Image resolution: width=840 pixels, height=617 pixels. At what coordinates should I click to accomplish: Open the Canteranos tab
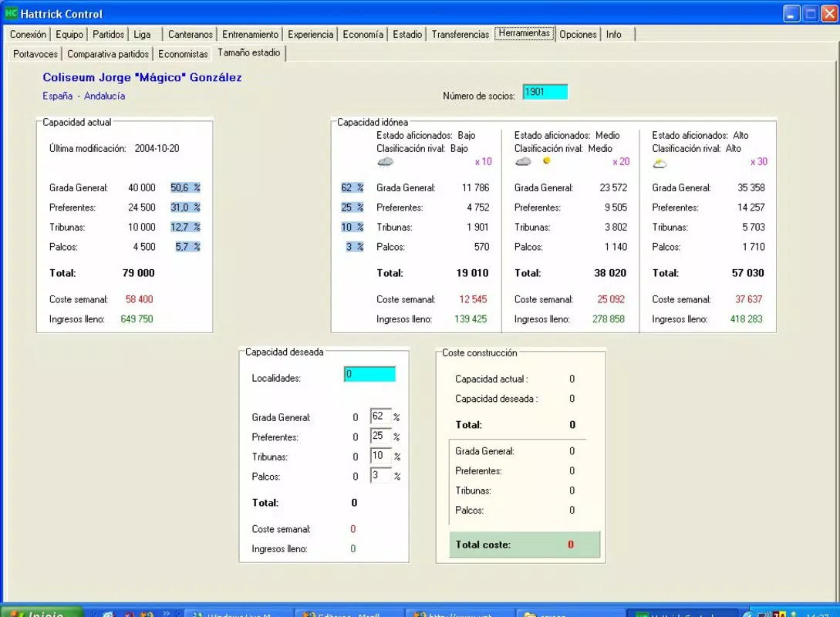pyautogui.click(x=191, y=34)
